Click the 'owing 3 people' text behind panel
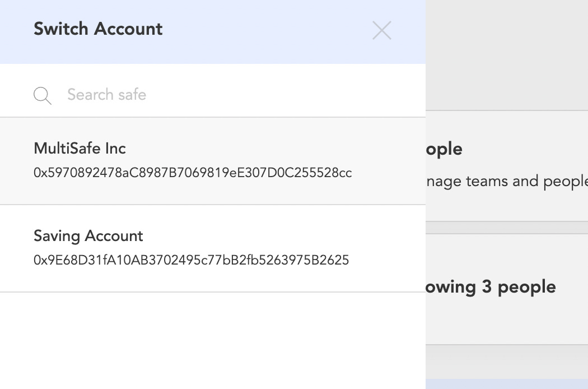Image resolution: width=588 pixels, height=389 pixels. [491, 287]
